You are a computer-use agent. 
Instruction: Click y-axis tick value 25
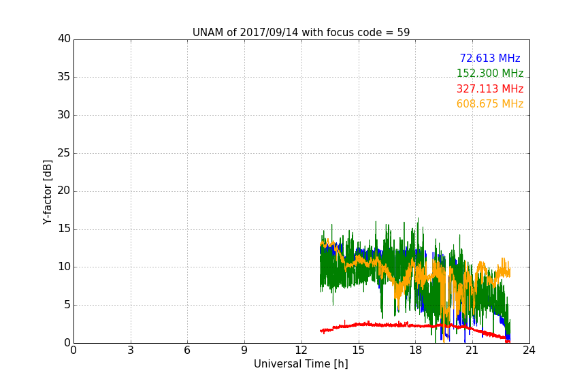click(64, 153)
